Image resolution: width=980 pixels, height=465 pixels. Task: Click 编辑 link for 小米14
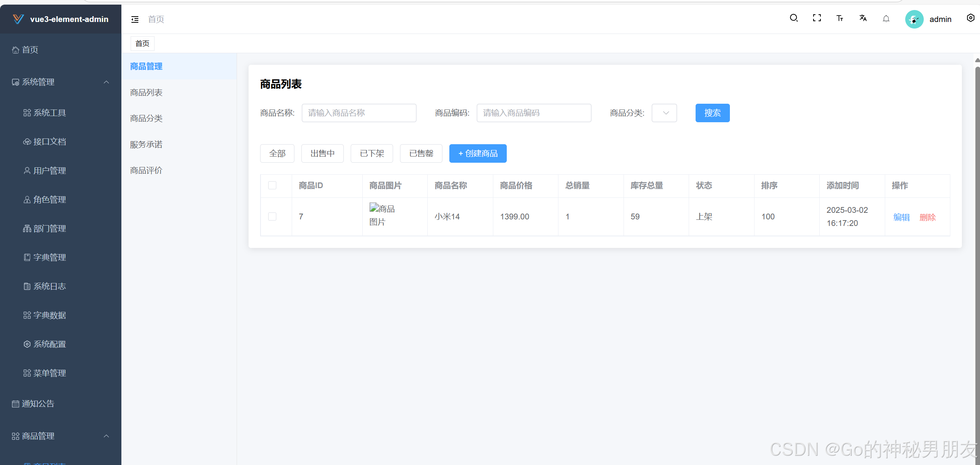pyautogui.click(x=901, y=217)
